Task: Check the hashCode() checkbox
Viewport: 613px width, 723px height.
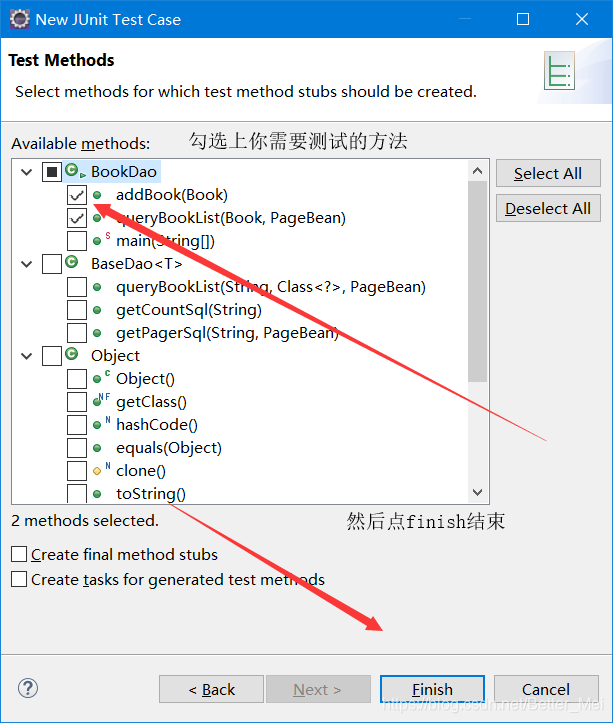Action: 77,425
